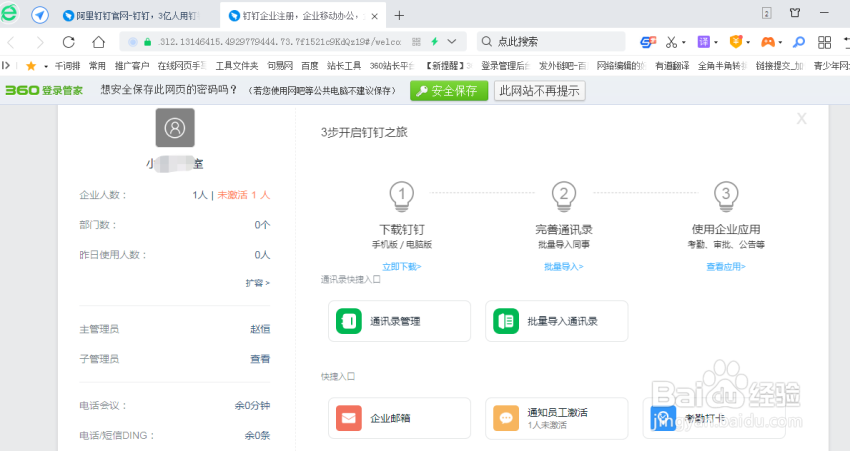Image resolution: width=850 pixels, height=451 pixels.
Task: Open the 有道翻译 bookmark
Action: click(x=672, y=66)
